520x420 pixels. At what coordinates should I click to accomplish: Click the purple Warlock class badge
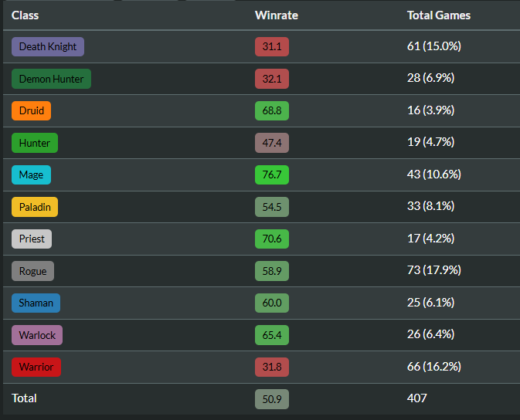click(x=37, y=335)
